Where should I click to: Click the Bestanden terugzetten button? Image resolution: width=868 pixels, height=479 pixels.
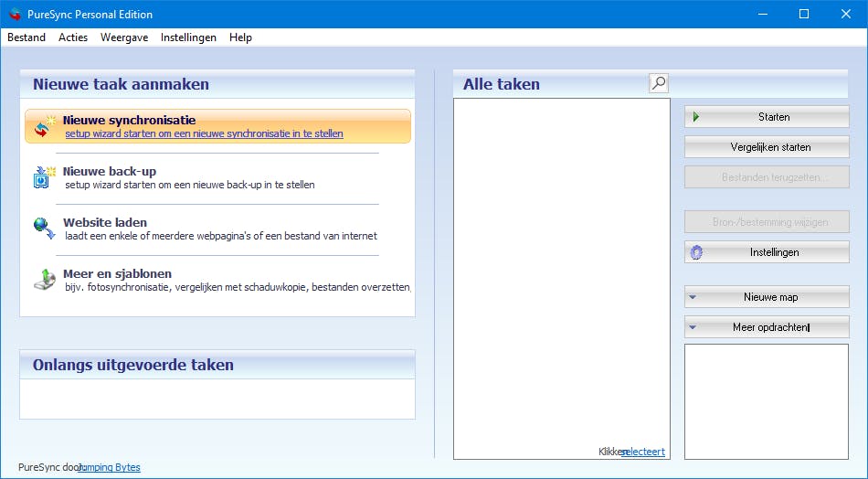[x=767, y=177]
